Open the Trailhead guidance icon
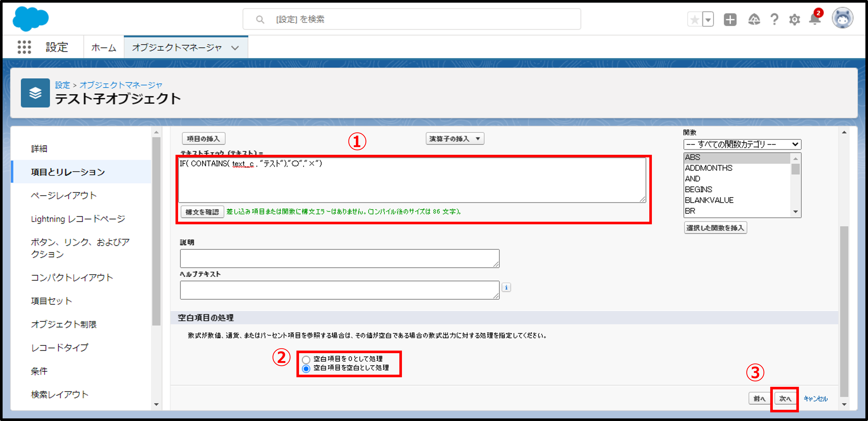 click(x=754, y=19)
